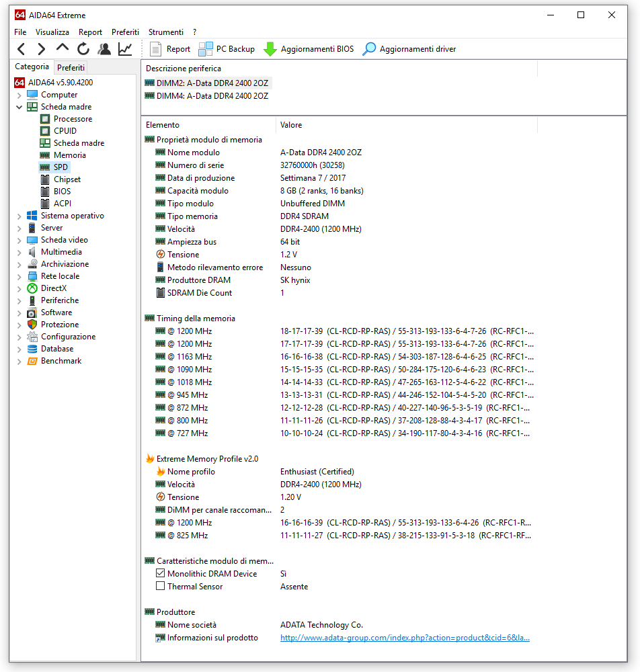Expand the Archiviazione tree node

click(x=19, y=264)
